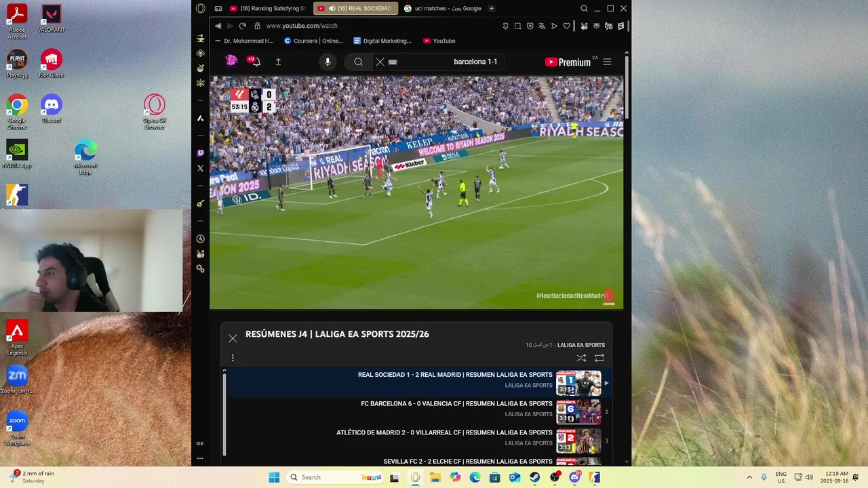Reload the current page
This screenshot has width=868, height=488.
[x=242, y=26]
